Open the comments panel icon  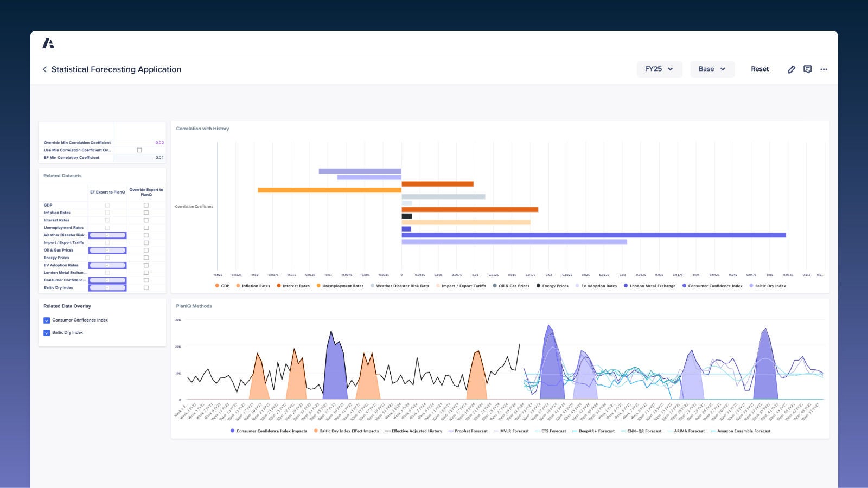click(807, 69)
